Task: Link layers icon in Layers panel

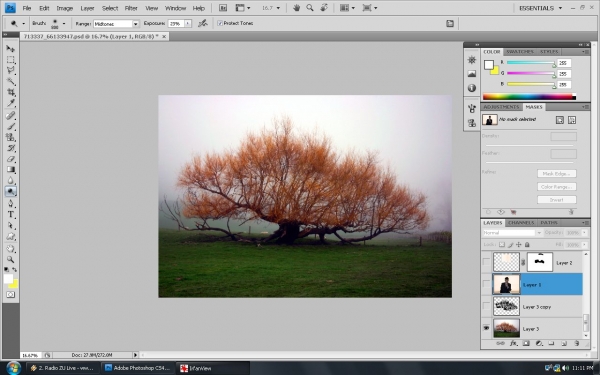Action: coord(500,343)
